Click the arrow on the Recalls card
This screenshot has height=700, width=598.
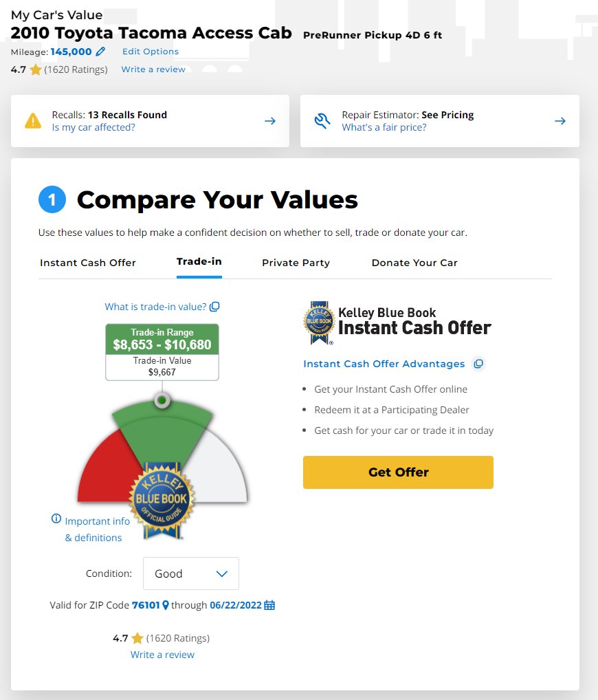point(270,121)
